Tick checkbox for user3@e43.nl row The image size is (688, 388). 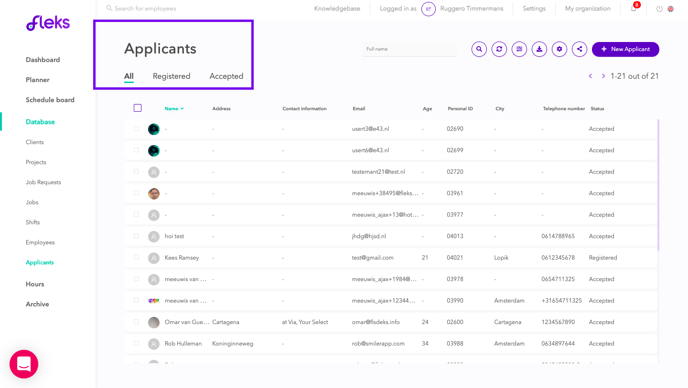pos(136,129)
